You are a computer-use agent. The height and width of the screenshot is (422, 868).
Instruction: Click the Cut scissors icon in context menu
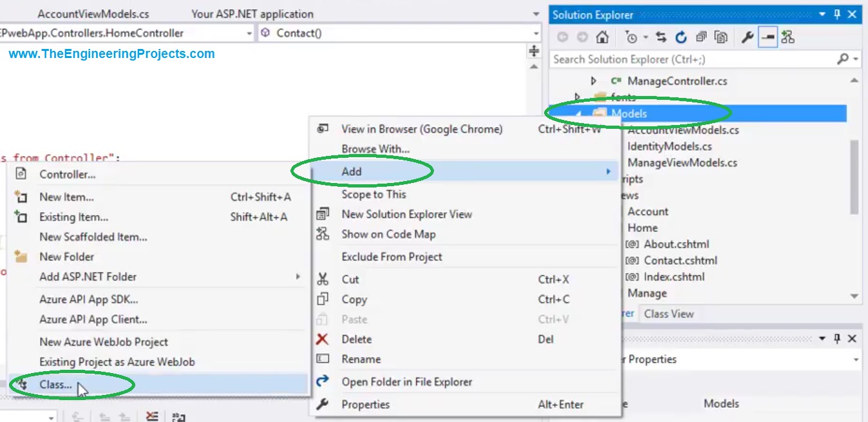click(x=323, y=279)
